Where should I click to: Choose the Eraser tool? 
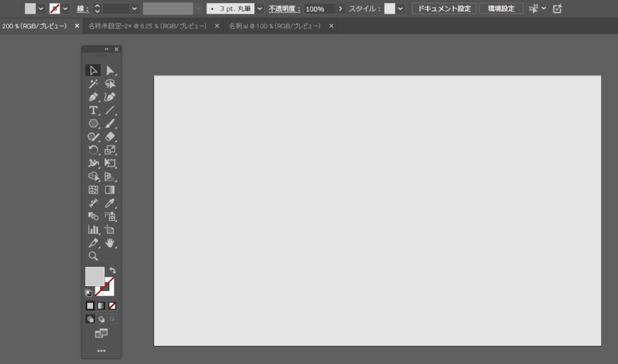click(x=110, y=136)
